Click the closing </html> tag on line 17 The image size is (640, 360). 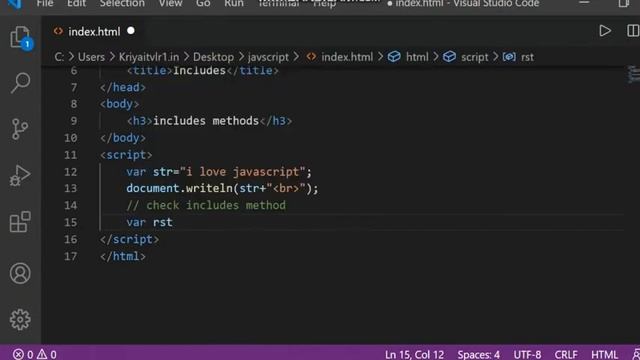click(123, 256)
